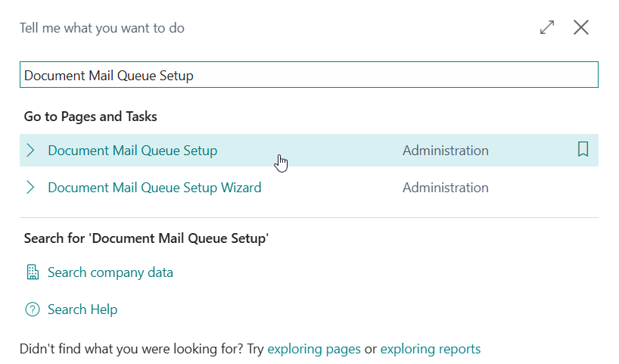Click the building icon for company data
The width and height of the screenshot is (619, 364).
click(32, 272)
